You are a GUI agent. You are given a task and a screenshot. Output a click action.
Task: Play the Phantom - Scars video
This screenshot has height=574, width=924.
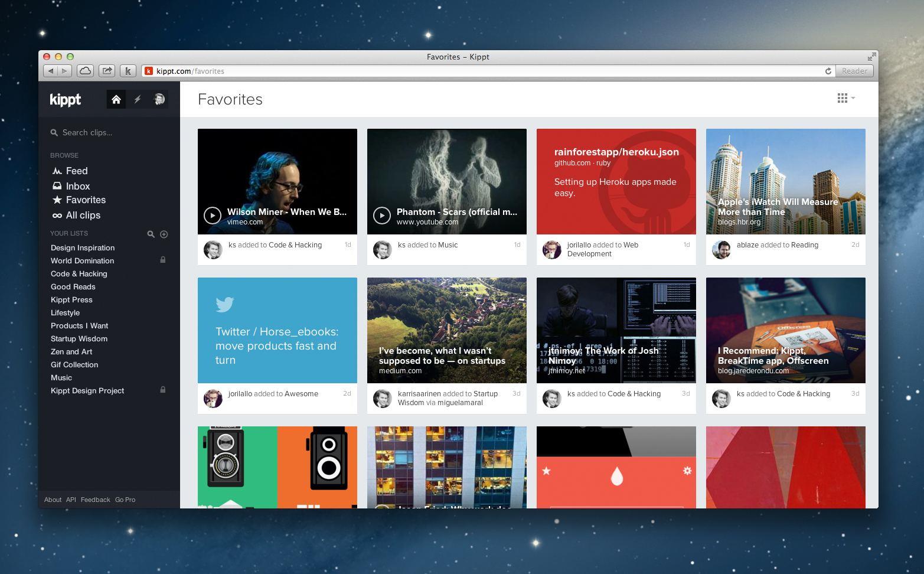(382, 216)
